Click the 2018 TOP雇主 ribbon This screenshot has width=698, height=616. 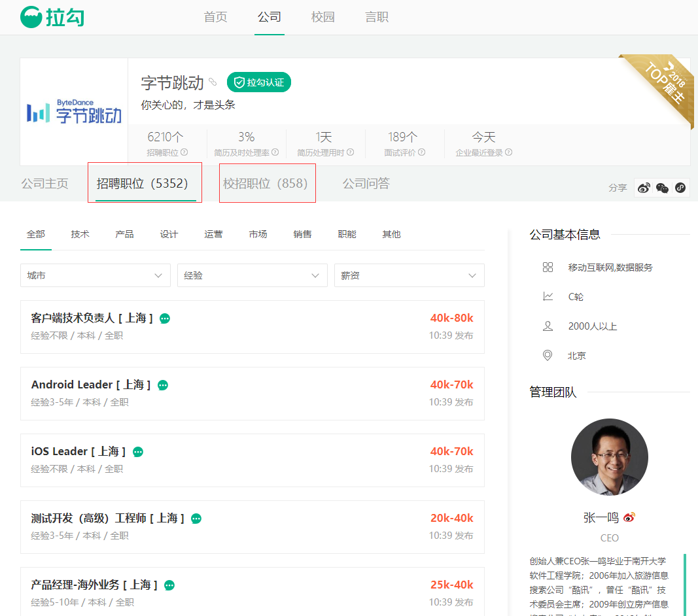665,87
